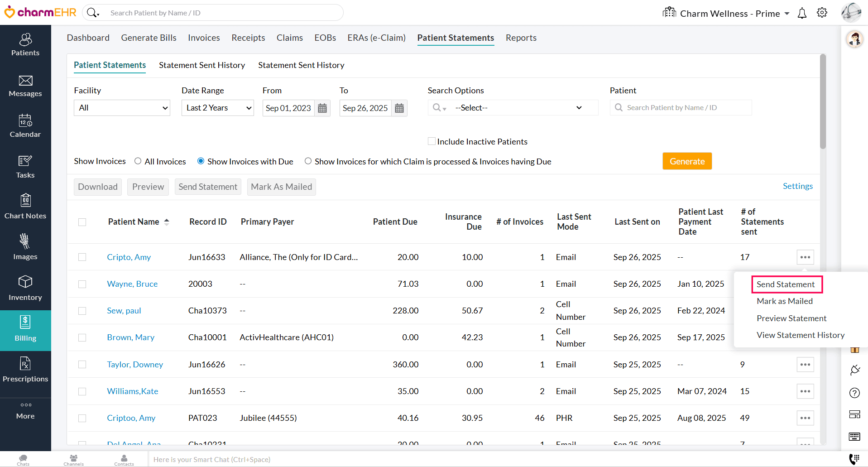The width and height of the screenshot is (868, 467).
Task: Go to Calendar in the sidebar
Action: tap(25, 126)
